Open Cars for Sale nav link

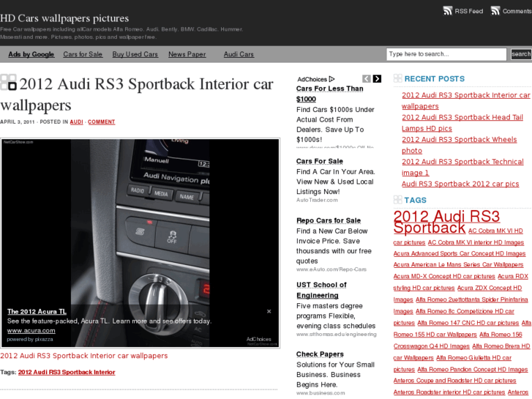[83, 54]
